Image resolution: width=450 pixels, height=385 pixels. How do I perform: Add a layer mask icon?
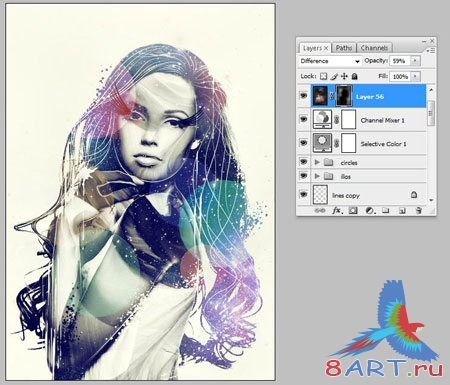pyautogui.click(x=353, y=211)
